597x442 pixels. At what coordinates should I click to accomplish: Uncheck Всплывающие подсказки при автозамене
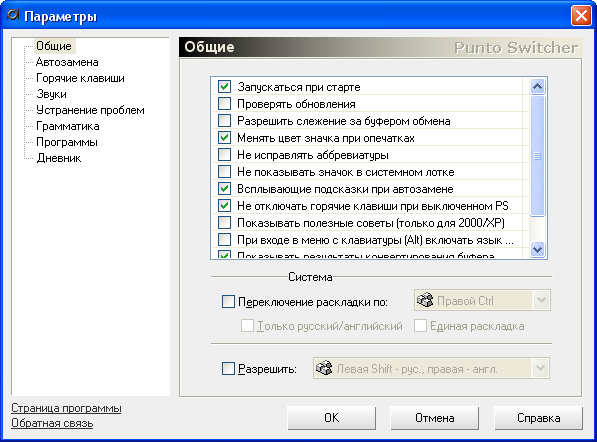[224, 188]
